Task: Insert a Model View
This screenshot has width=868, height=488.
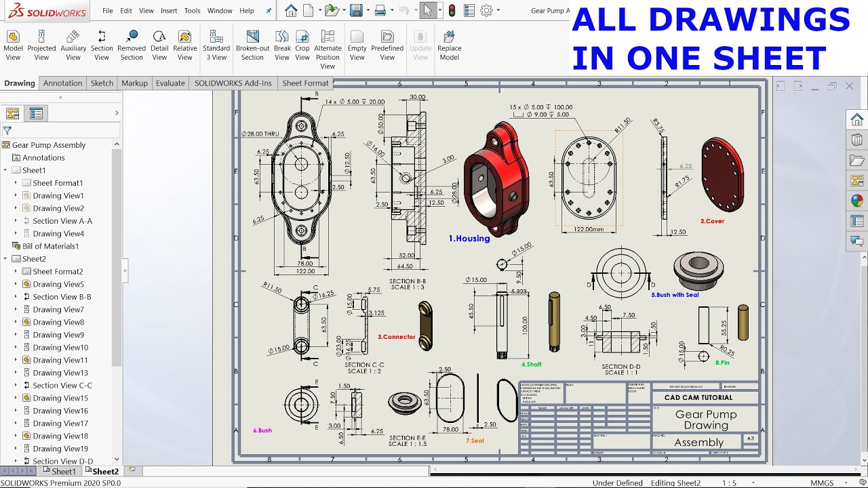Action: click(13, 45)
